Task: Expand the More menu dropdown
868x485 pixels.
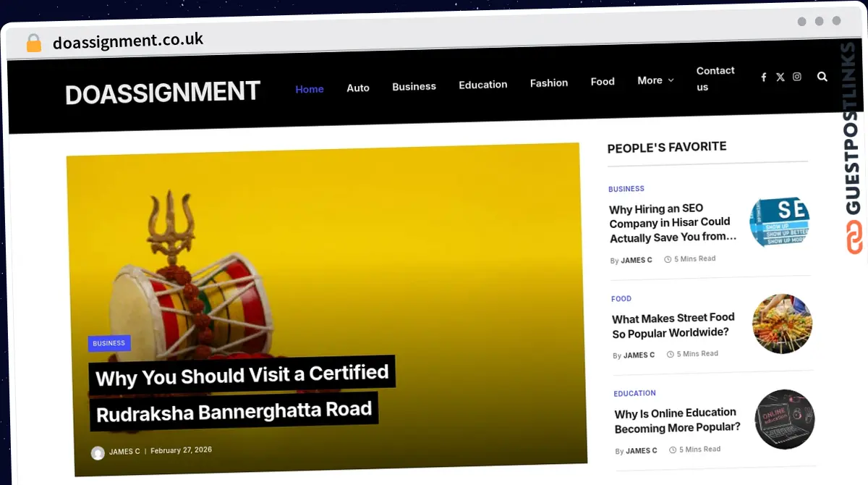Action: tap(655, 80)
